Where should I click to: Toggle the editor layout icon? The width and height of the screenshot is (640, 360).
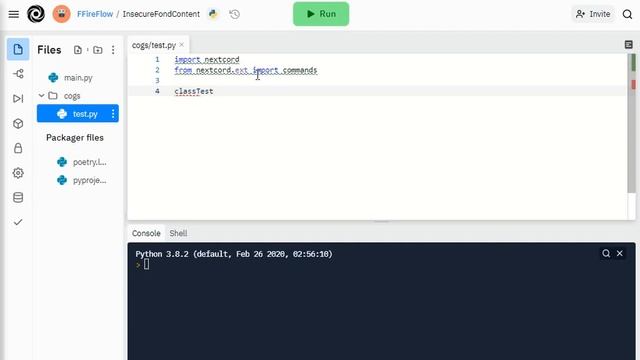[629, 44]
